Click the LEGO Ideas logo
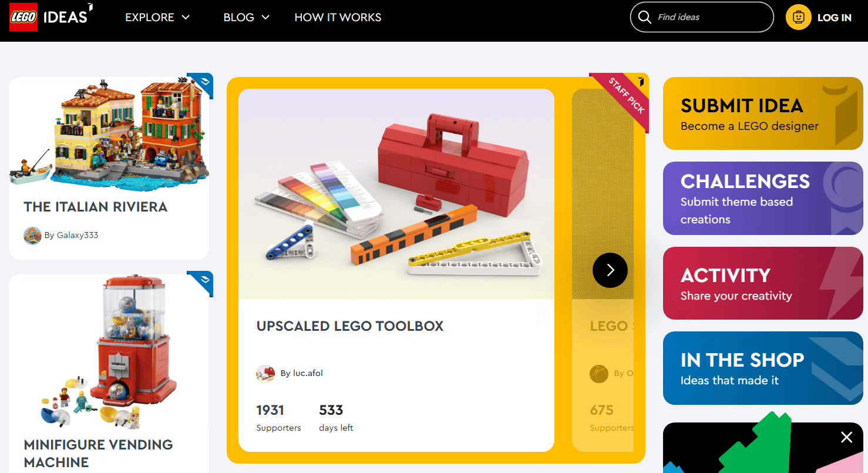Viewport: 868px width, 473px height. click(51, 16)
